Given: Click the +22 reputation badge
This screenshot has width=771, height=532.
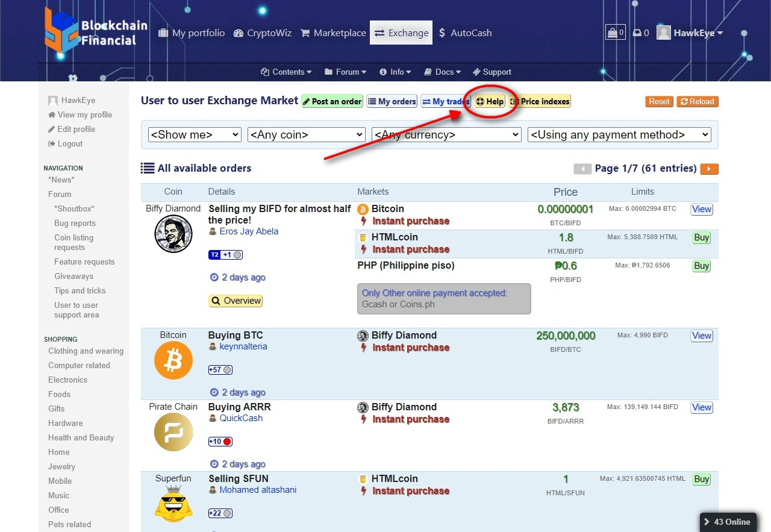Looking at the screenshot, I should tap(220, 513).
